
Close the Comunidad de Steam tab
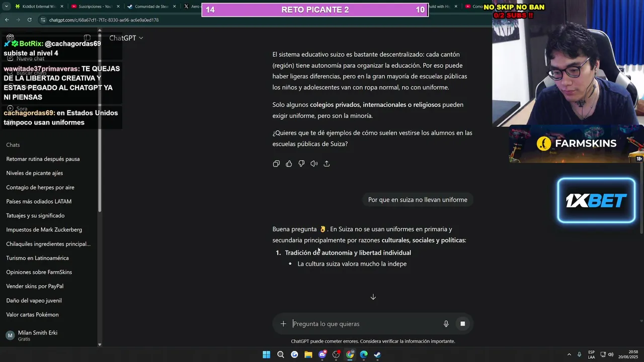pyautogui.click(x=175, y=7)
